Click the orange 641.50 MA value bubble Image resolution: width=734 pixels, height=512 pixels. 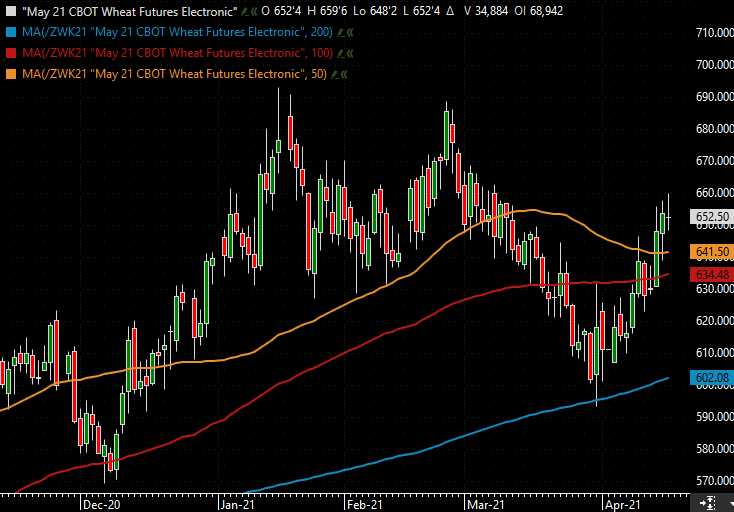click(712, 252)
